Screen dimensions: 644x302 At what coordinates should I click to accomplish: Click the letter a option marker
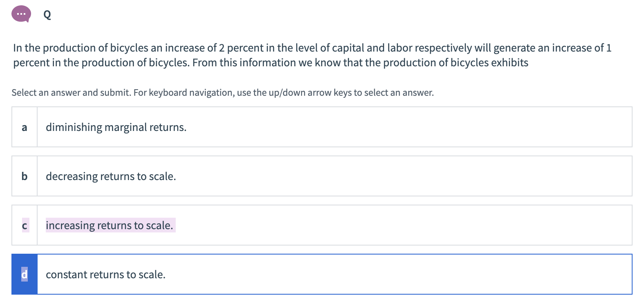(x=25, y=127)
